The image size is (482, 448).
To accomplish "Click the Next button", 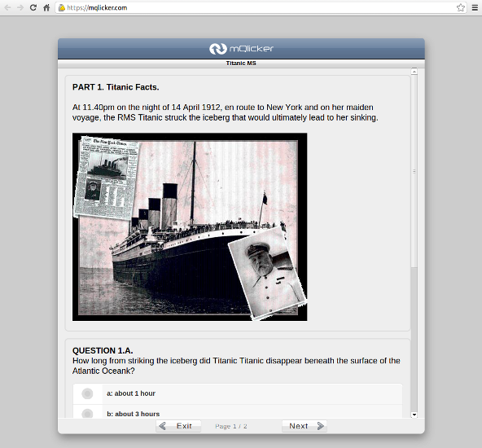I will point(305,426).
